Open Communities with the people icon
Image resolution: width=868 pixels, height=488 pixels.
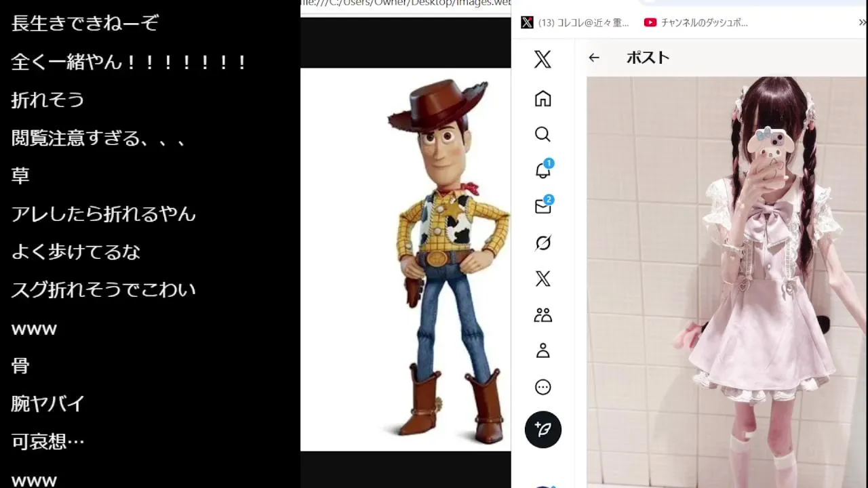click(542, 315)
